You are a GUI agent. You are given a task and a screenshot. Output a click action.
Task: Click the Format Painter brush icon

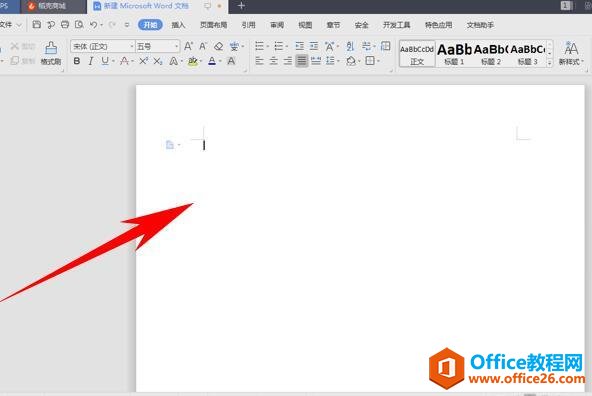pyautogui.click(x=51, y=48)
